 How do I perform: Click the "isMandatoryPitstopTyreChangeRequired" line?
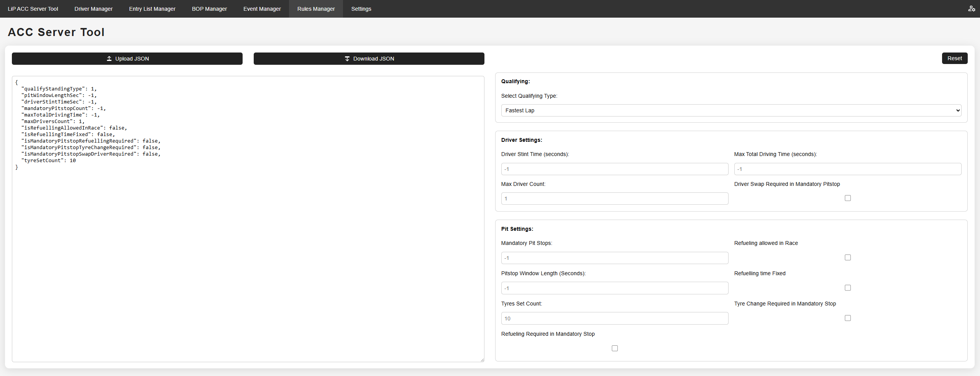click(x=91, y=148)
